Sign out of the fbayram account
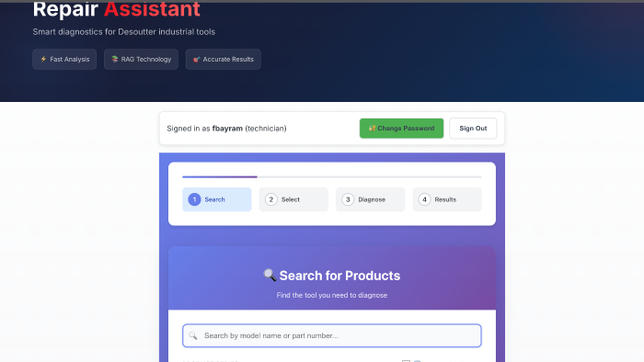The height and width of the screenshot is (362, 644). [473, 129]
